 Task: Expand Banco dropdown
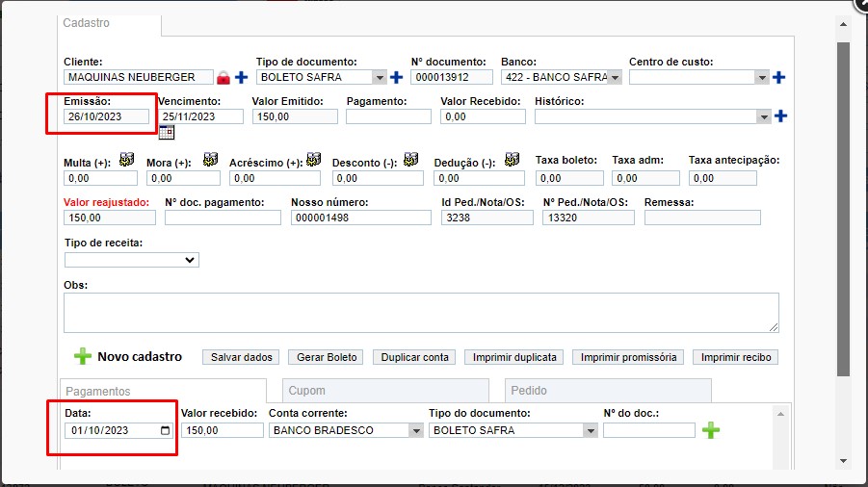tap(615, 77)
